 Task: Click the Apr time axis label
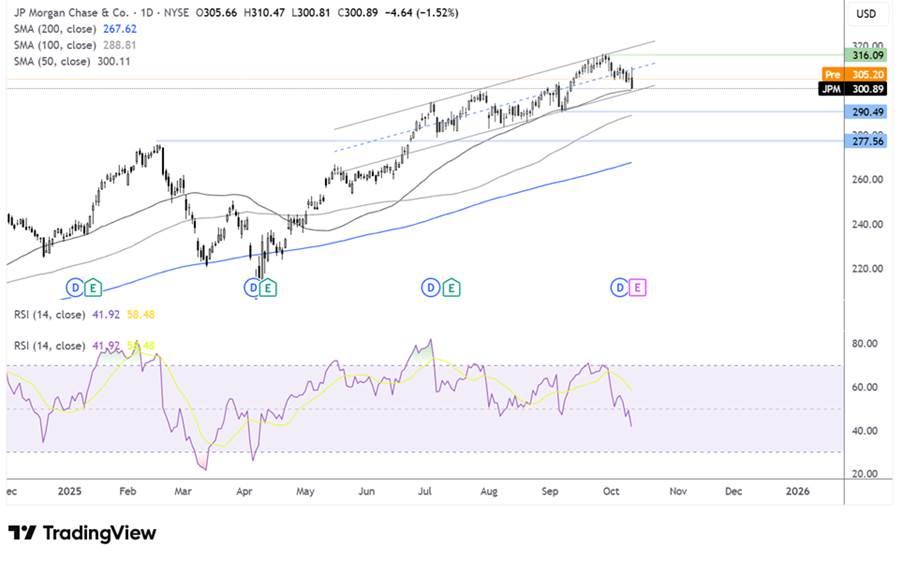[x=244, y=491]
